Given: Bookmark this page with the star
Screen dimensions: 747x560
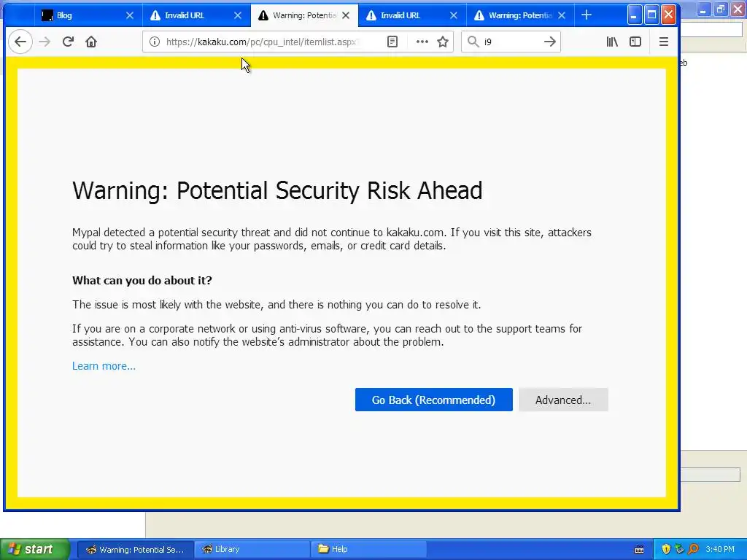Looking at the screenshot, I should click(443, 42).
